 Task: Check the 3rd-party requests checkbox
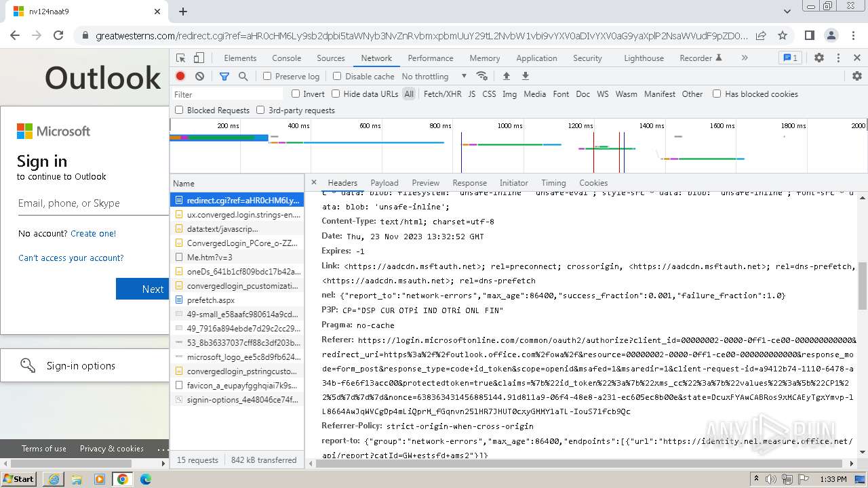tap(260, 110)
